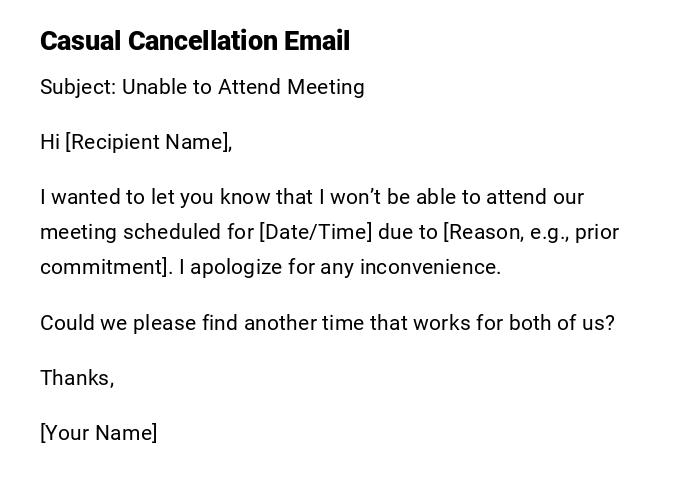The height and width of the screenshot is (495, 700).
Task: Click the [Reason, e.g., prior placeholder text
Action: click(x=531, y=232)
